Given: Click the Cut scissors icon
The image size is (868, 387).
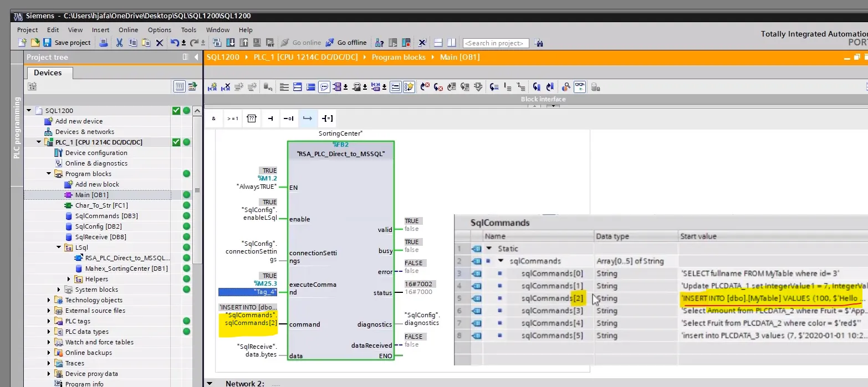Looking at the screenshot, I should [119, 43].
